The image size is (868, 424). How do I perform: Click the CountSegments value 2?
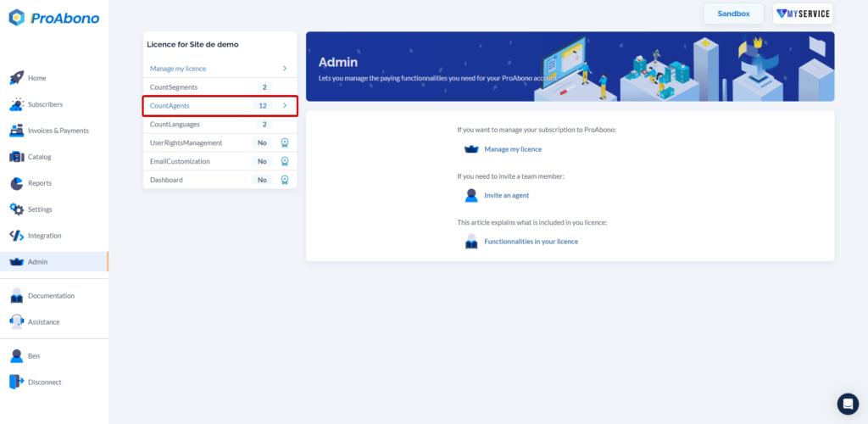264,87
